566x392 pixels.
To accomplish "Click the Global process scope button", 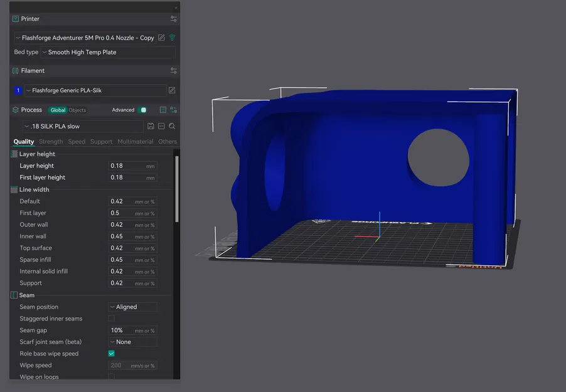I will 58,110.
